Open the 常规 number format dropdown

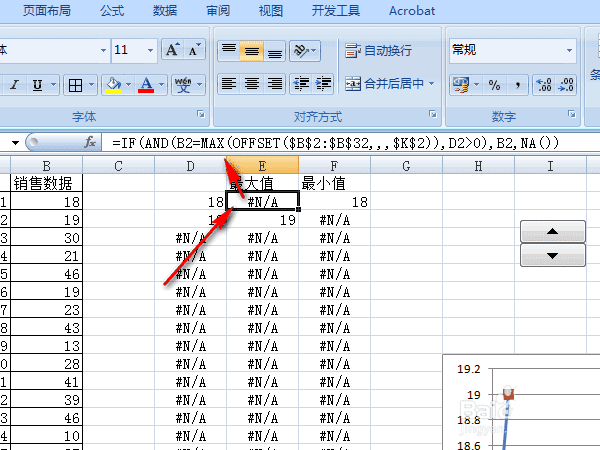[x=569, y=50]
